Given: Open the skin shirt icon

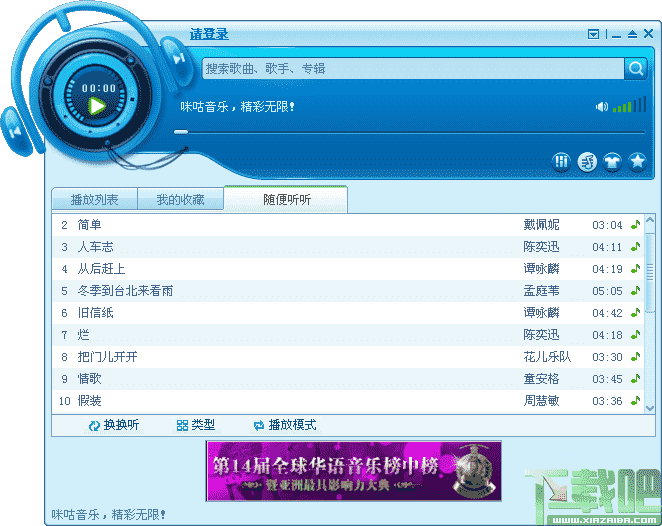Looking at the screenshot, I should point(612,161).
